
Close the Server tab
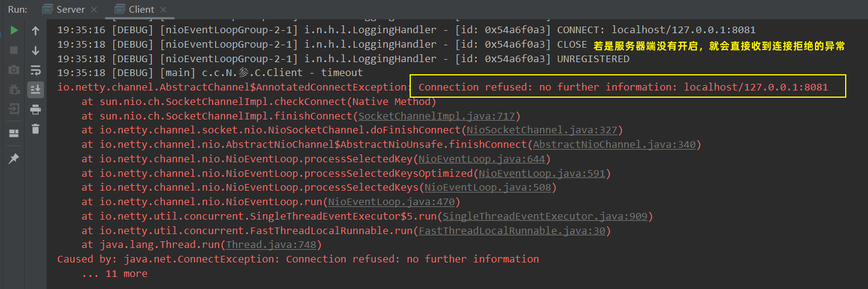[x=93, y=10]
